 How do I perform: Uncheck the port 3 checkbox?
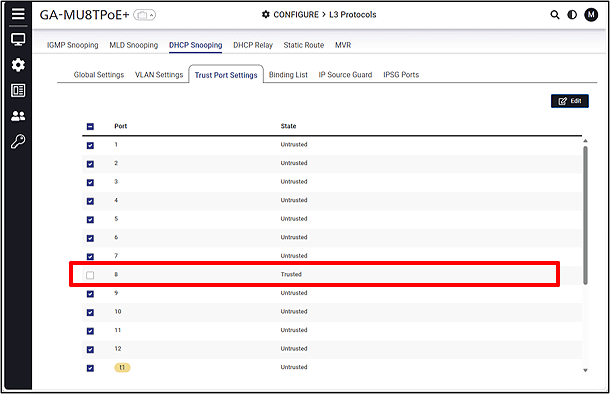[x=90, y=182]
